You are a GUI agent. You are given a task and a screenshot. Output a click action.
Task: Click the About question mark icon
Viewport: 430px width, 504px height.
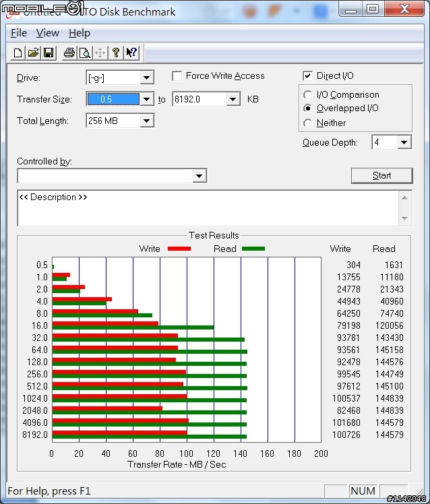pyautogui.click(x=116, y=53)
